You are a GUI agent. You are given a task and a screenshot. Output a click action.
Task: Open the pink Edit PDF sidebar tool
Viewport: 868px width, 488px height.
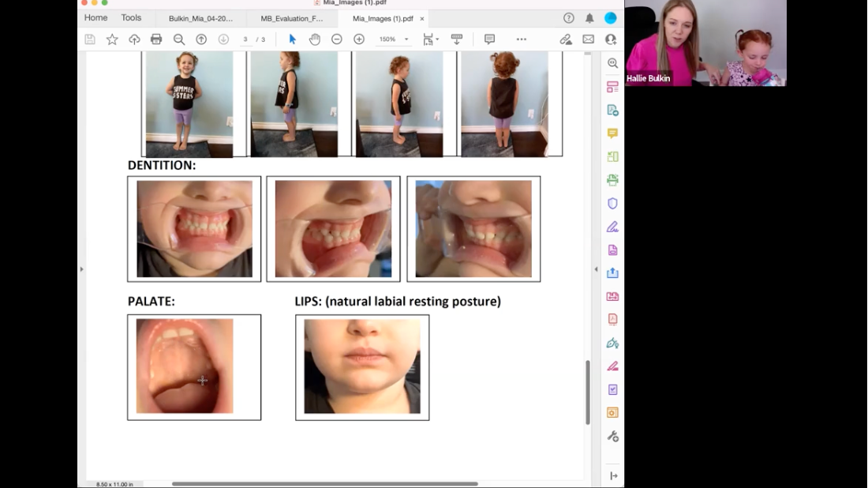click(613, 296)
